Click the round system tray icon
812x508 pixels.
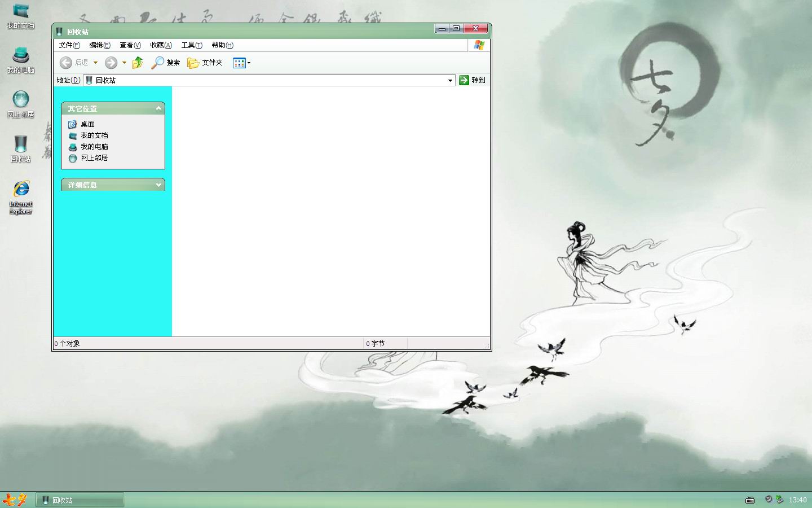point(768,499)
